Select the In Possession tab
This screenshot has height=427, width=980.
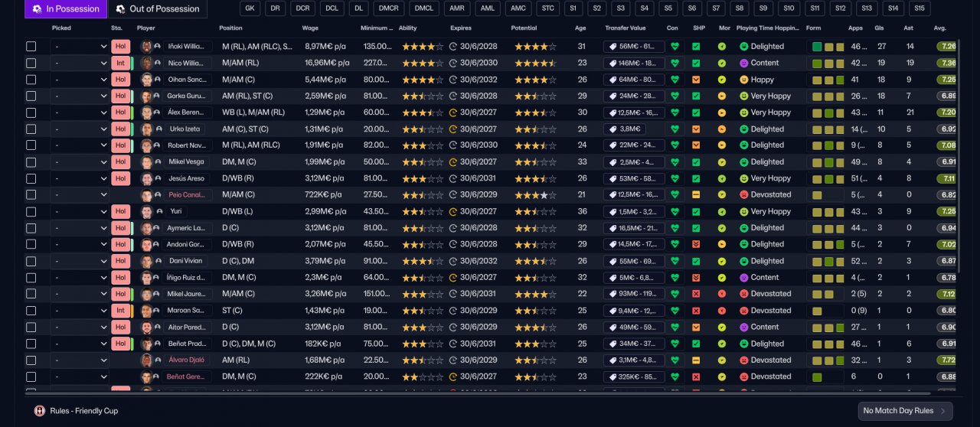(x=66, y=9)
